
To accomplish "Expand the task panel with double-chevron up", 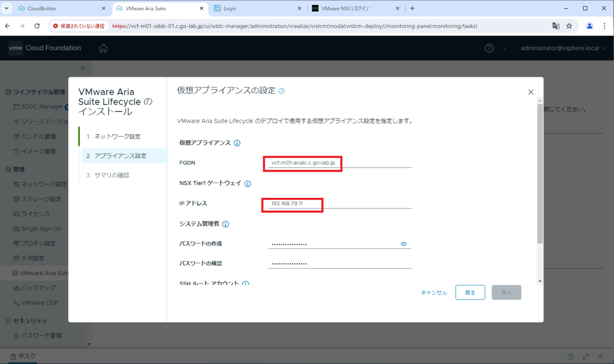I will (601, 356).
